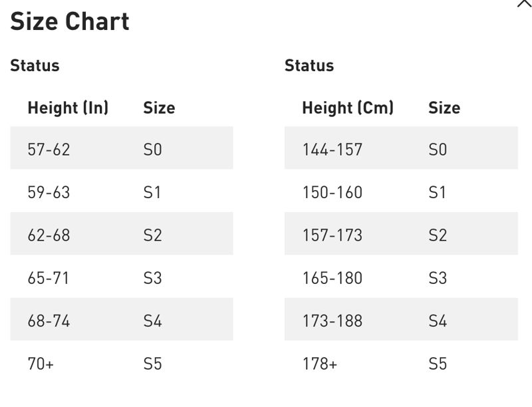Select the 59-63 inches height cell

pos(49,193)
